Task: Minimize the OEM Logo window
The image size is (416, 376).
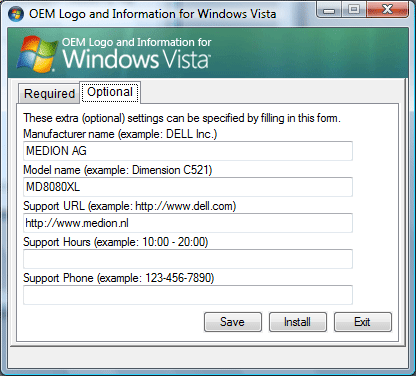Action: (x=329, y=10)
